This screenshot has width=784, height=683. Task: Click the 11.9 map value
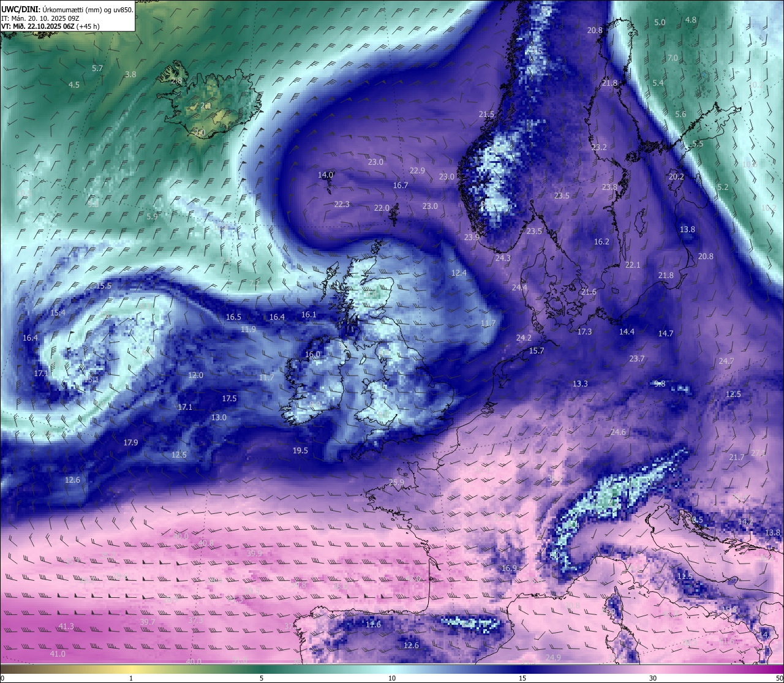[x=248, y=329]
